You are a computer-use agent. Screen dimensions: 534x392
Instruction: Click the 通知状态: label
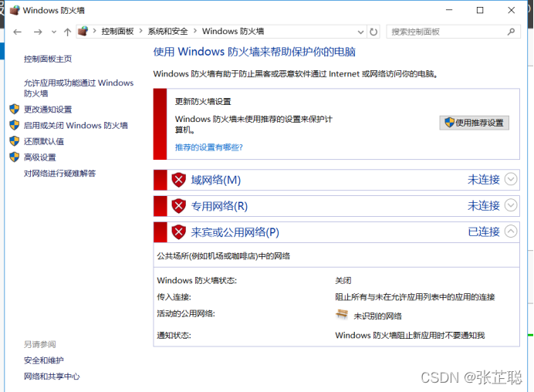pyautogui.click(x=174, y=336)
